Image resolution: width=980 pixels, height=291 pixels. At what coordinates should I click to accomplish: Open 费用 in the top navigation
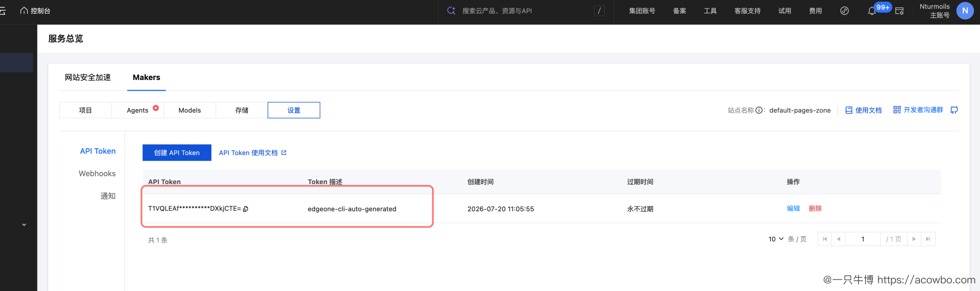coord(815,11)
